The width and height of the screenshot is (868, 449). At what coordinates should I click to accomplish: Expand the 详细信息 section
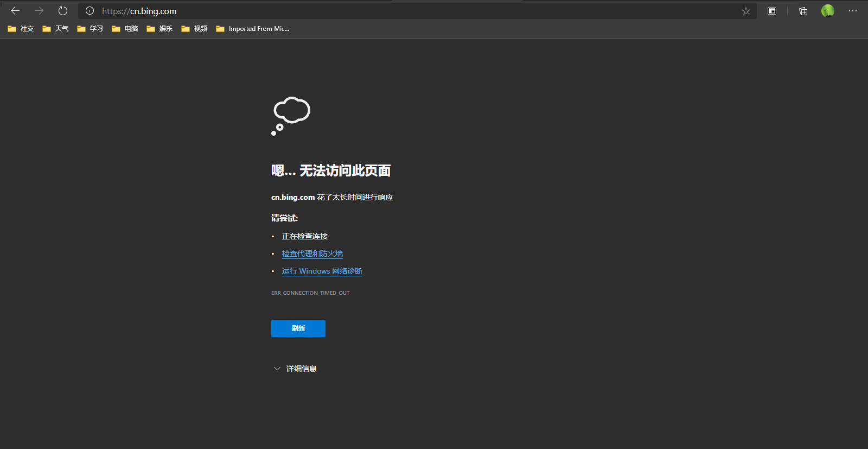pyautogui.click(x=295, y=369)
